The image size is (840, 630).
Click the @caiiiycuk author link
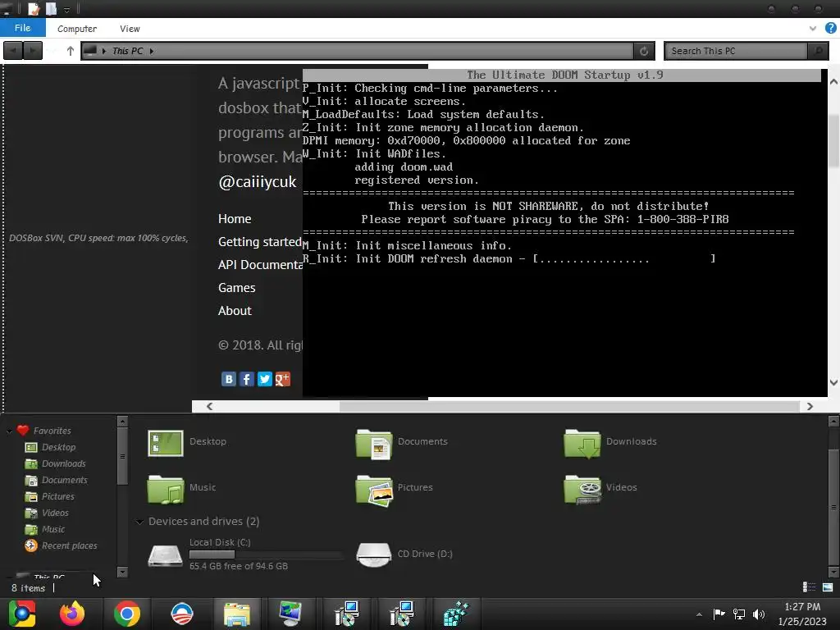point(257,182)
